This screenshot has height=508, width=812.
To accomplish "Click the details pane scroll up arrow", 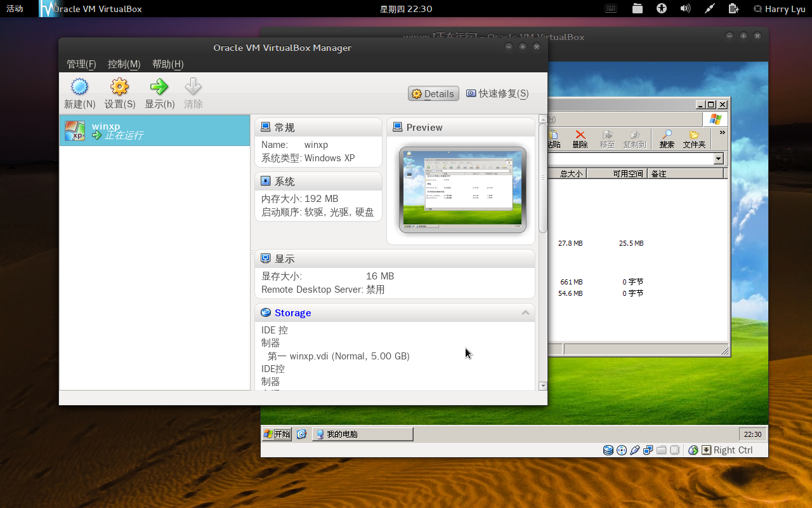I will 542,119.
